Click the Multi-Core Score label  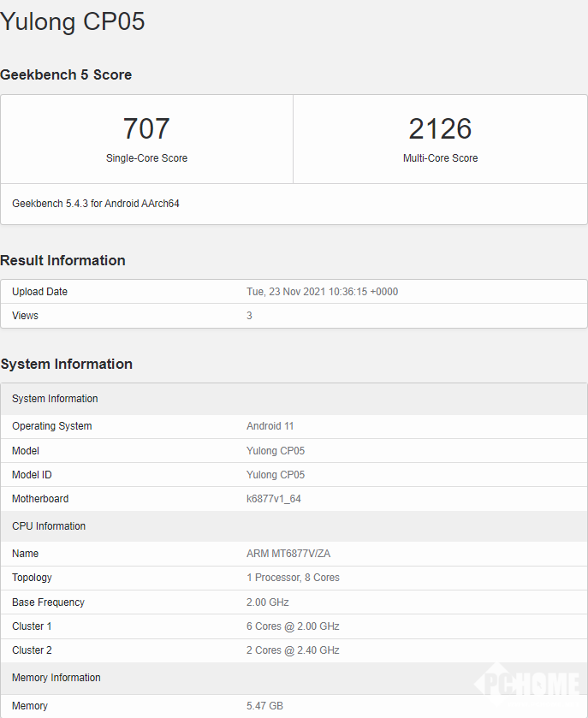point(440,158)
